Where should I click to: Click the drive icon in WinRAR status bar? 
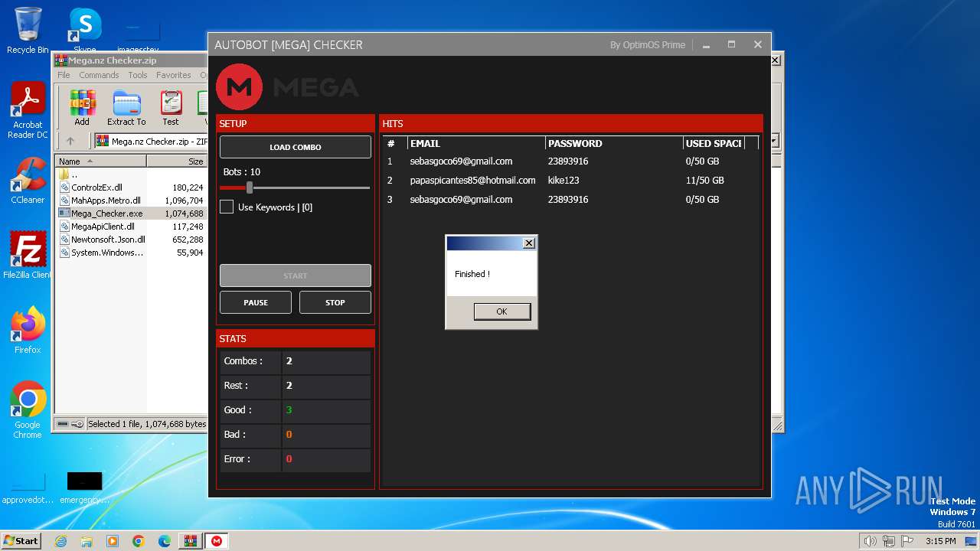coord(64,424)
